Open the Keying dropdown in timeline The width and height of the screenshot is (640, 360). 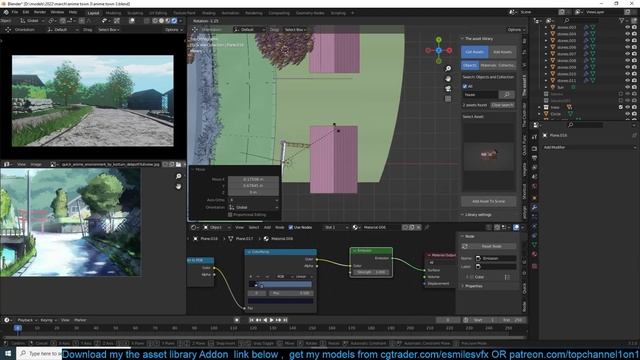[48, 320]
